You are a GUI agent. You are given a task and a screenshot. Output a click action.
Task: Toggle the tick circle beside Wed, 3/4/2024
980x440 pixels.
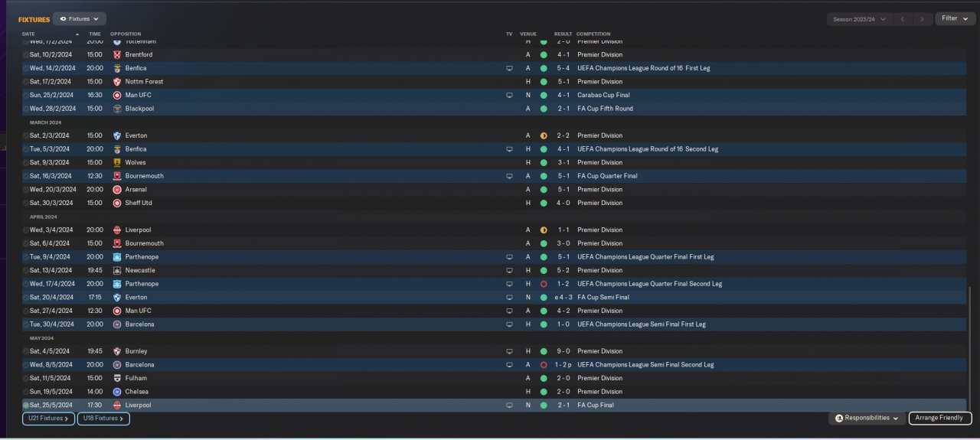coord(26,230)
